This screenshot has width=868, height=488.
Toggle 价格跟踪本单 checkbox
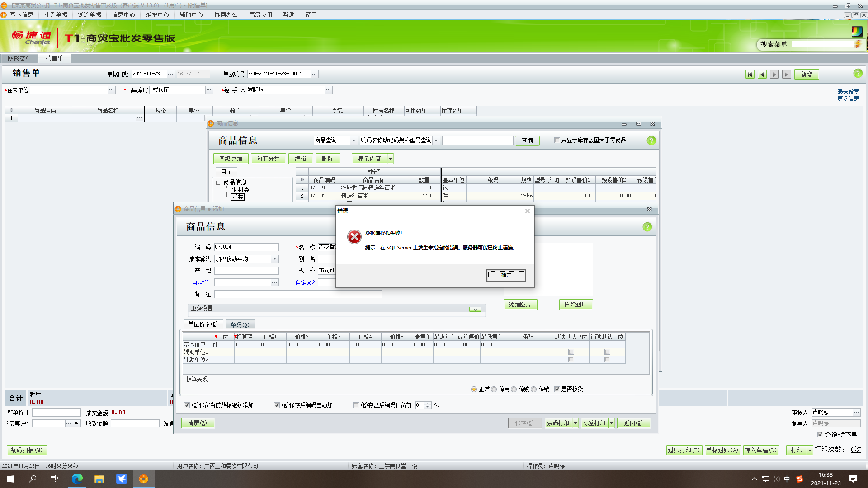[820, 434]
